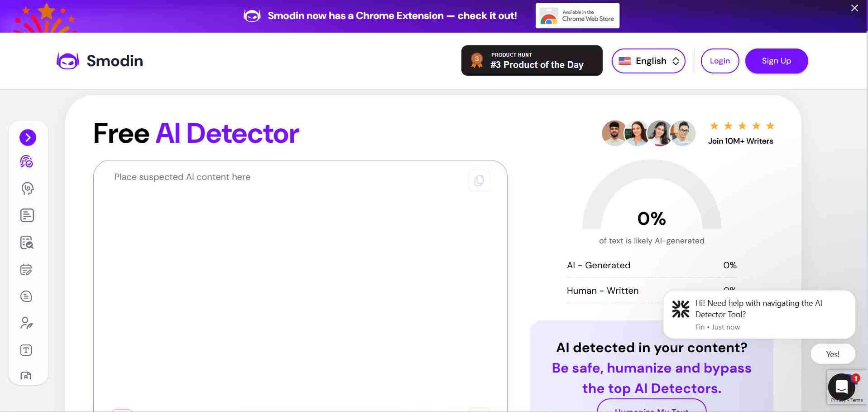Click the Sign Up button
Image resolution: width=868 pixels, height=412 pixels.
pyautogui.click(x=776, y=61)
